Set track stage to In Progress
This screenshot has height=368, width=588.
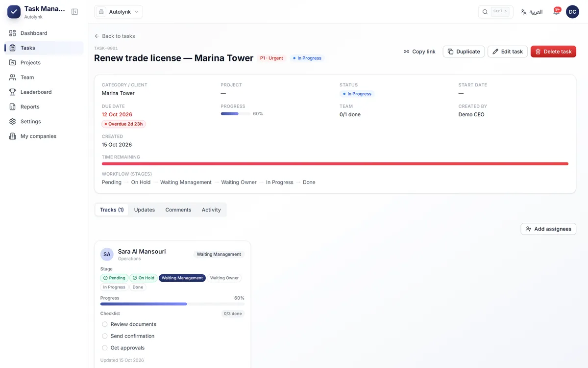click(x=114, y=288)
